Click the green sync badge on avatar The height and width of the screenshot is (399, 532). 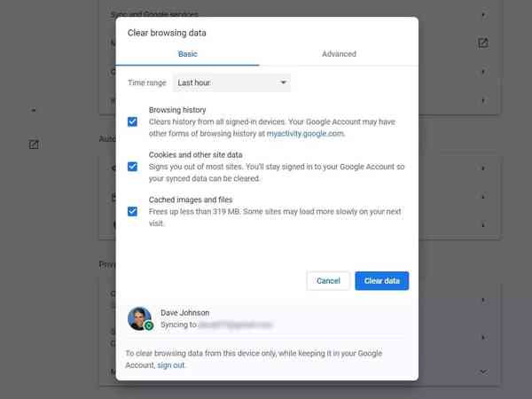click(x=149, y=326)
